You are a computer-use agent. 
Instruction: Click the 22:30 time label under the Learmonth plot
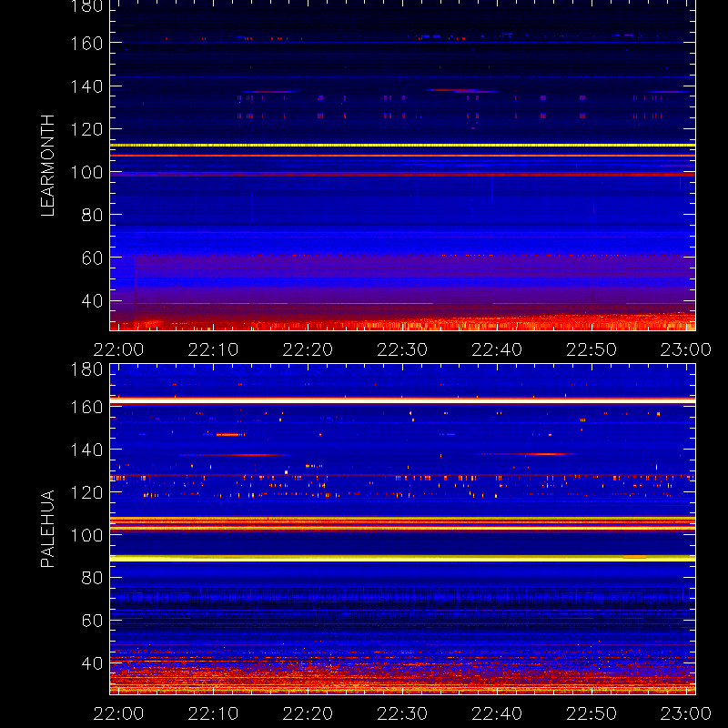pos(402,349)
